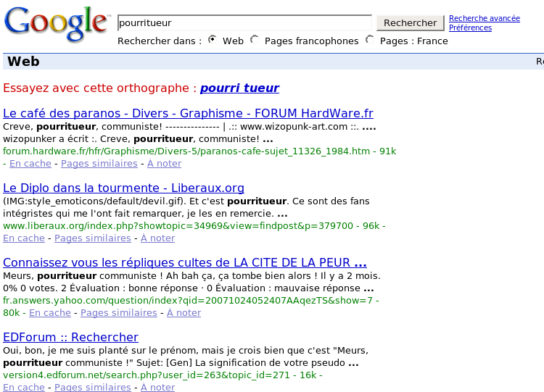Click À noter under Yahoo answers result

click(184, 312)
